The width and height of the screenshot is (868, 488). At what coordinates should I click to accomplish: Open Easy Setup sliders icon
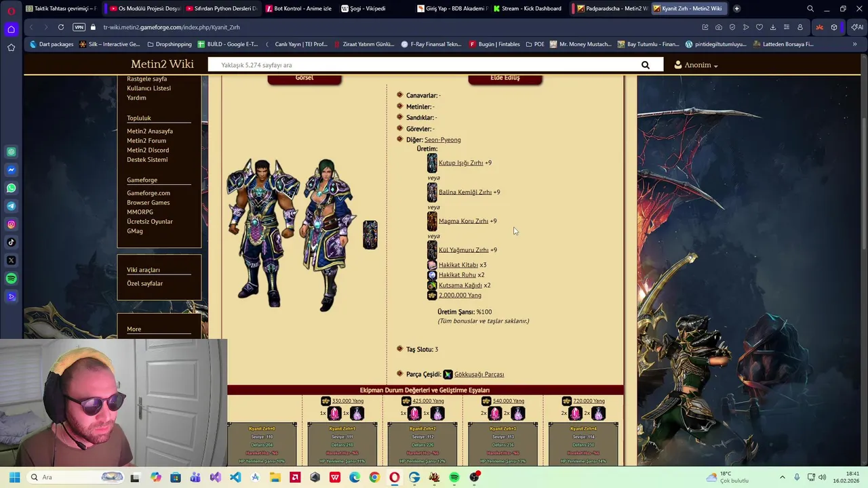point(787,27)
